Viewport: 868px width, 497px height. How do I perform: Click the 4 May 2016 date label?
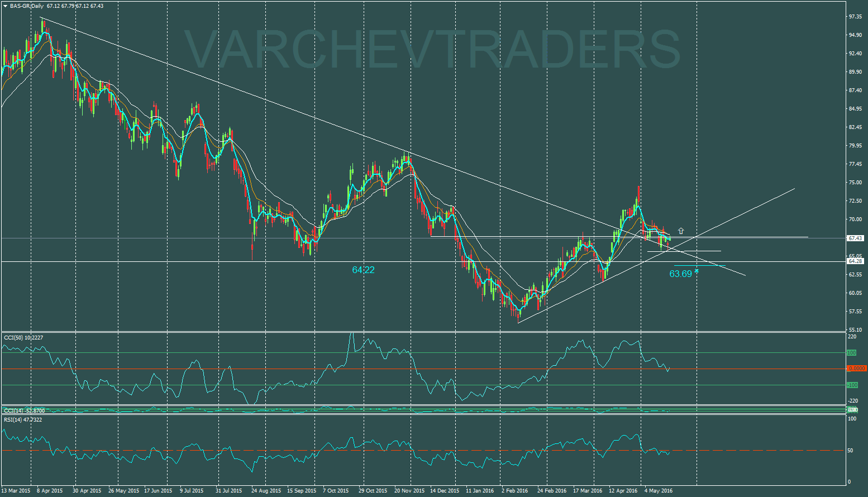[x=659, y=491]
